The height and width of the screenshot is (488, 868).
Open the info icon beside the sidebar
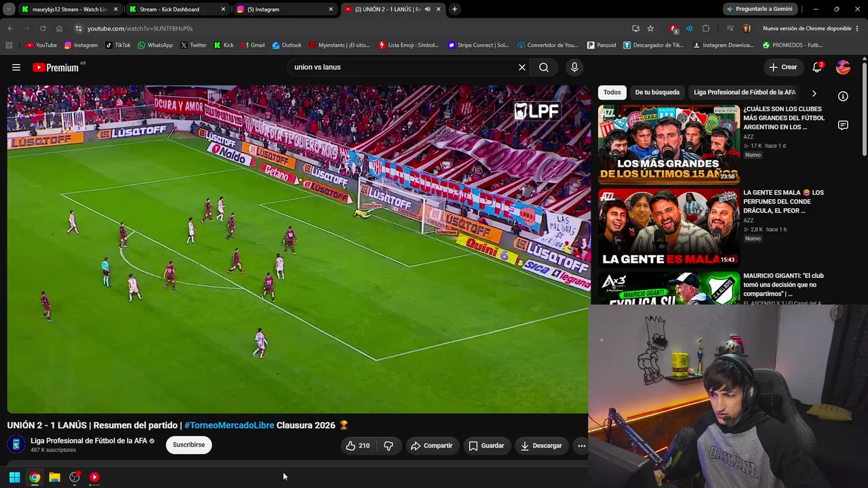coord(843,96)
